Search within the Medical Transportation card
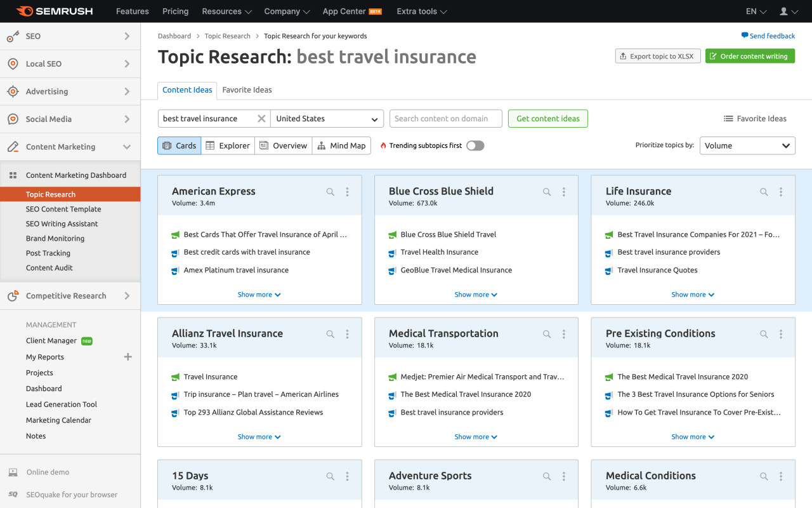The width and height of the screenshot is (812, 508). (547, 334)
